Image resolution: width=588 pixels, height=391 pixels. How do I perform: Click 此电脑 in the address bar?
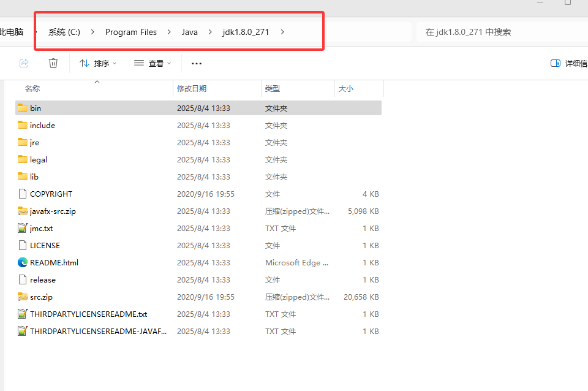[x=12, y=32]
